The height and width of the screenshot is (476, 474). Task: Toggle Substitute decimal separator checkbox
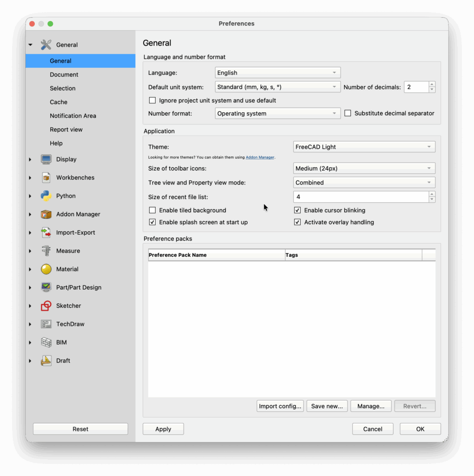348,113
